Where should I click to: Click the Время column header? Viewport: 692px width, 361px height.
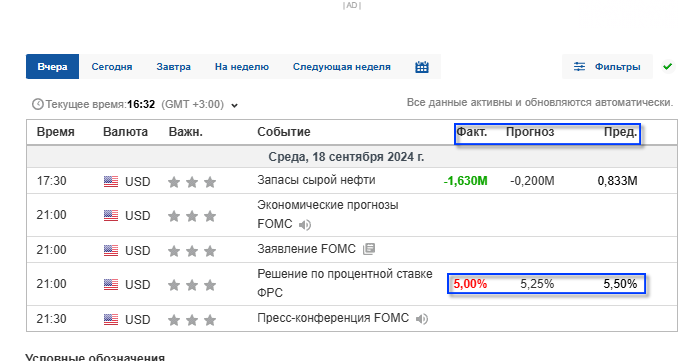click(56, 132)
